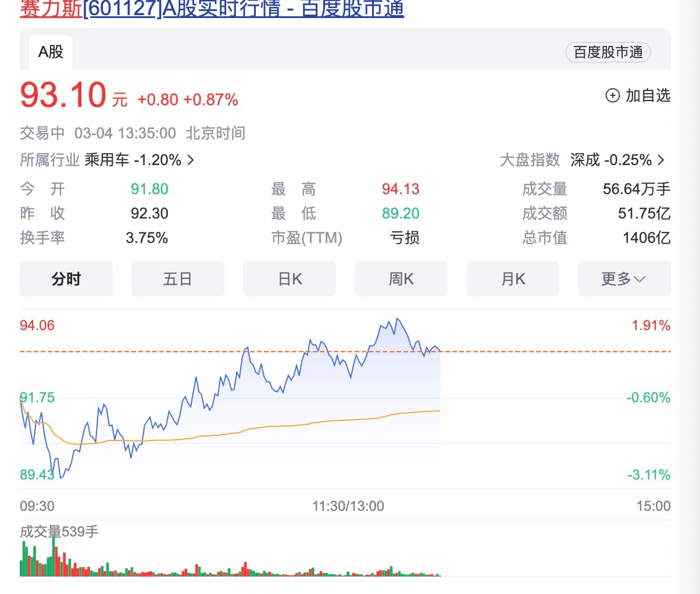Click the 昨收 value 92.30
The image size is (700, 594).
(x=149, y=213)
